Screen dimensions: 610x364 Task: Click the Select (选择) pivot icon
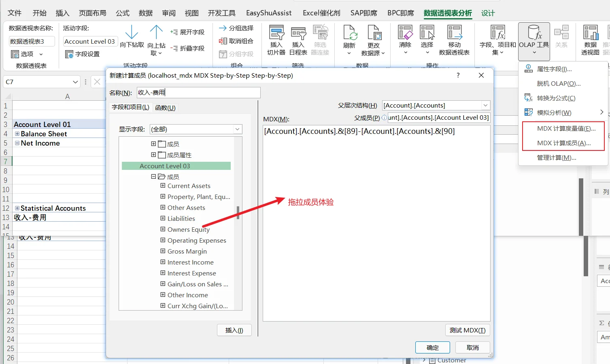[x=427, y=32]
